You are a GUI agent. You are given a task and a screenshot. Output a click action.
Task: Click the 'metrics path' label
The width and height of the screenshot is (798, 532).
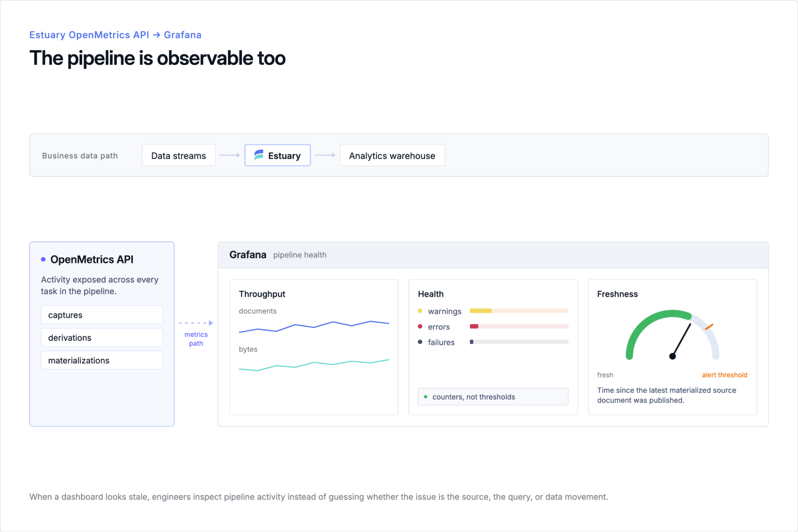(x=196, y=339)
